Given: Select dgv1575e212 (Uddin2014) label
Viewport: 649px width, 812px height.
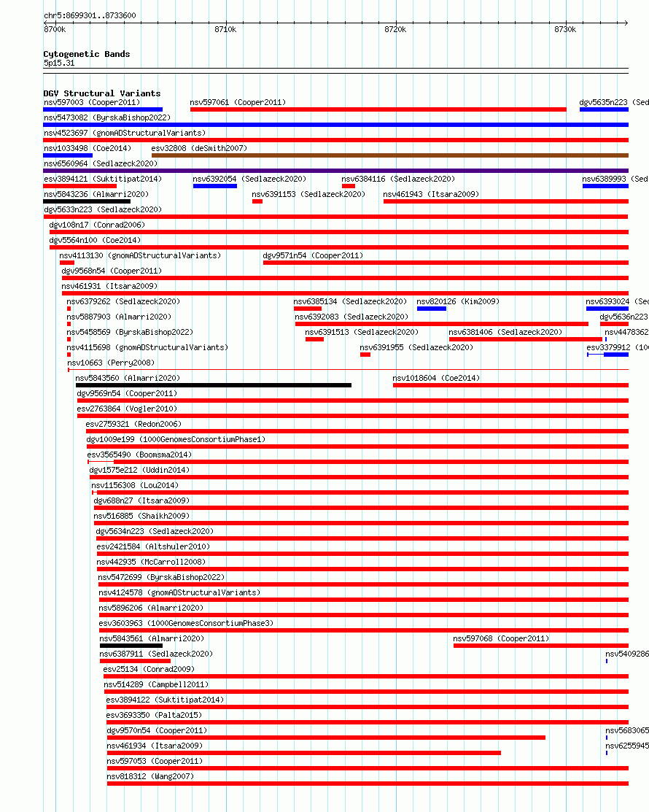Looking at the screenshot, I should point(140,471).
